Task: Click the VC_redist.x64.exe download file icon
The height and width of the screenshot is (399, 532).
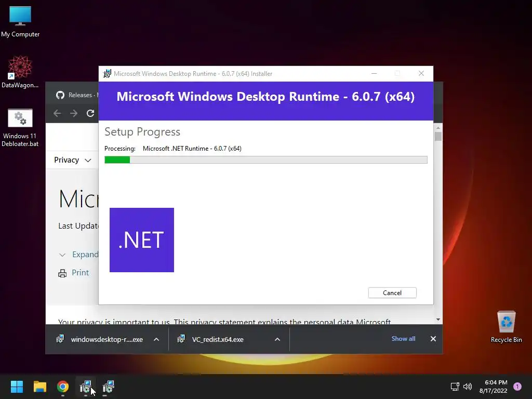Action: (x=181, y=339)
